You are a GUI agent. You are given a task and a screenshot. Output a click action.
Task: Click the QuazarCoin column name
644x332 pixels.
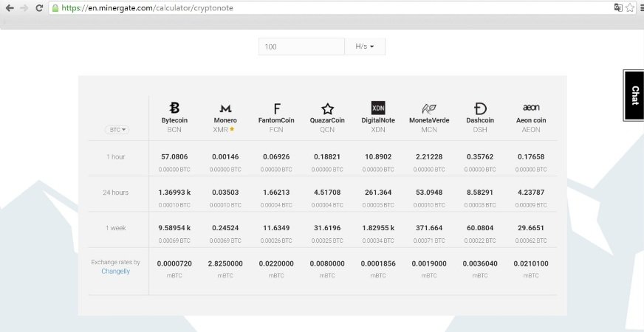click(327, 120)
